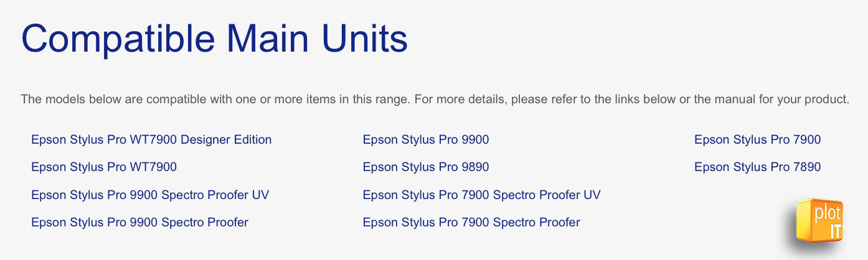
Task: Select Epson Stylus Pro 9900 Spectro Proofer UV
Action: pos(150,195)
